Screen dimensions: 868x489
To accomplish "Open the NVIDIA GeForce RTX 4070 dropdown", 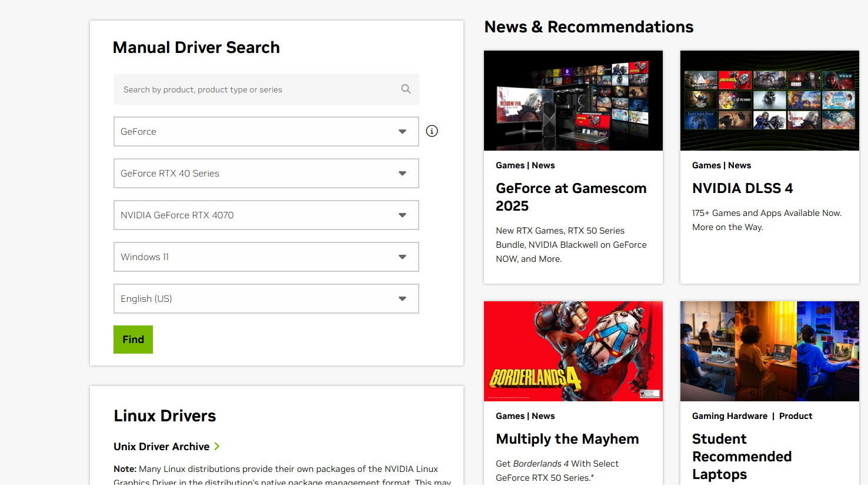I will 266,215.
